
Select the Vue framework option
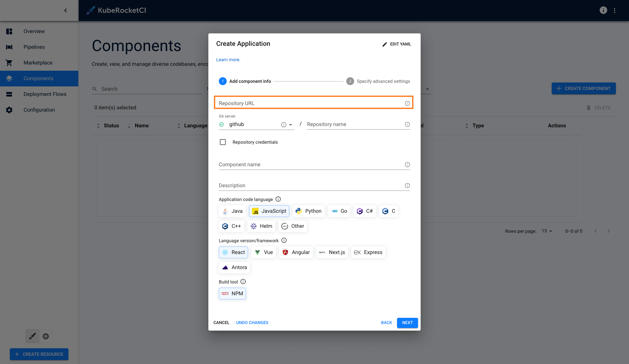pos(263,252)
